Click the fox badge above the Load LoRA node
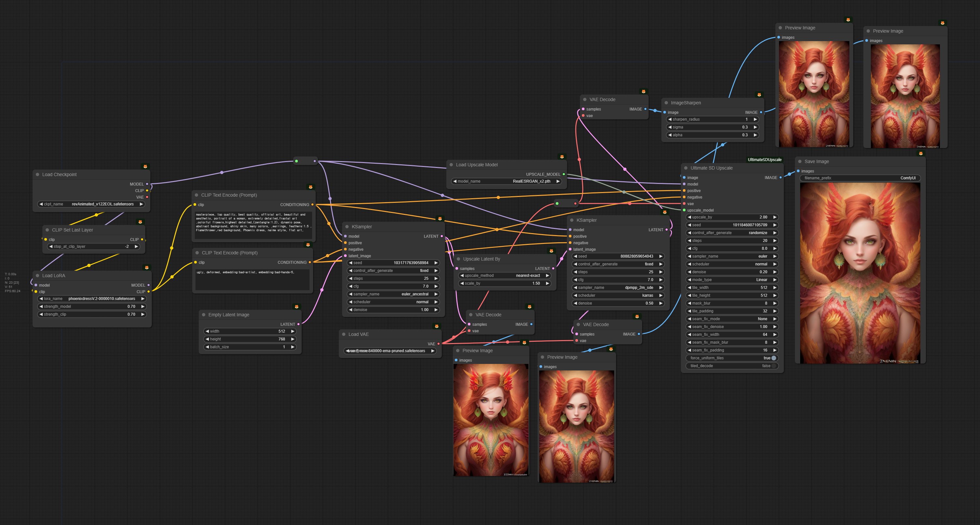The width and height of the screenshot is (980, 525). click(x=147, y=267)
